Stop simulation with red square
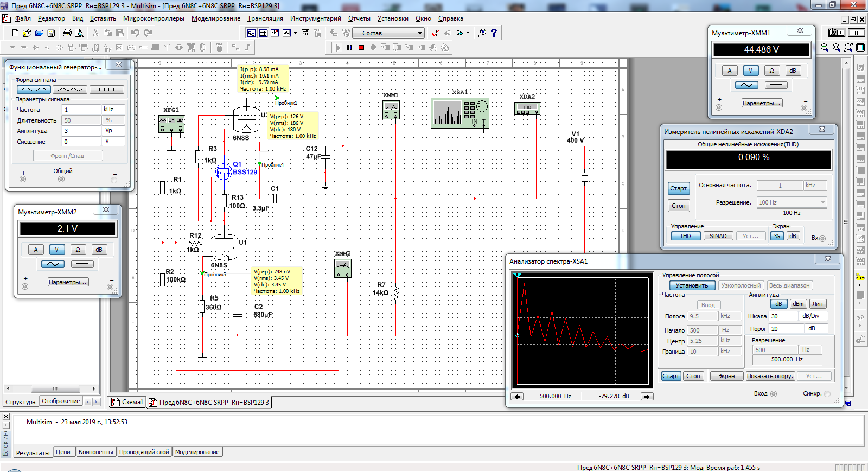Viewport: 868px width, 472px height. coord(361,47)
